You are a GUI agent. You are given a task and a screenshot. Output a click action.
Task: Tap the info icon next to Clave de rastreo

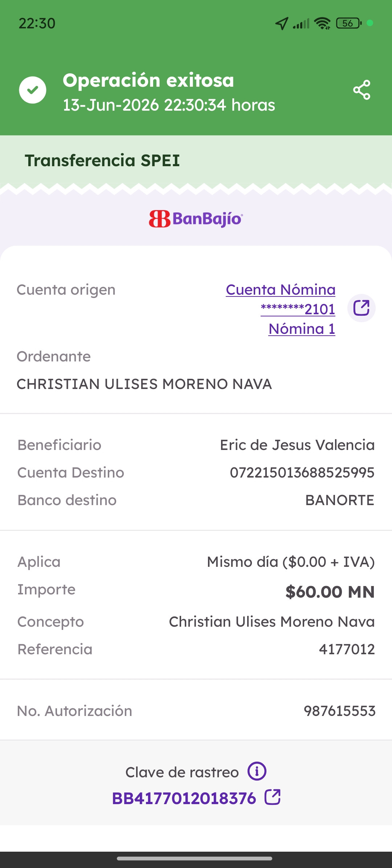257,771
